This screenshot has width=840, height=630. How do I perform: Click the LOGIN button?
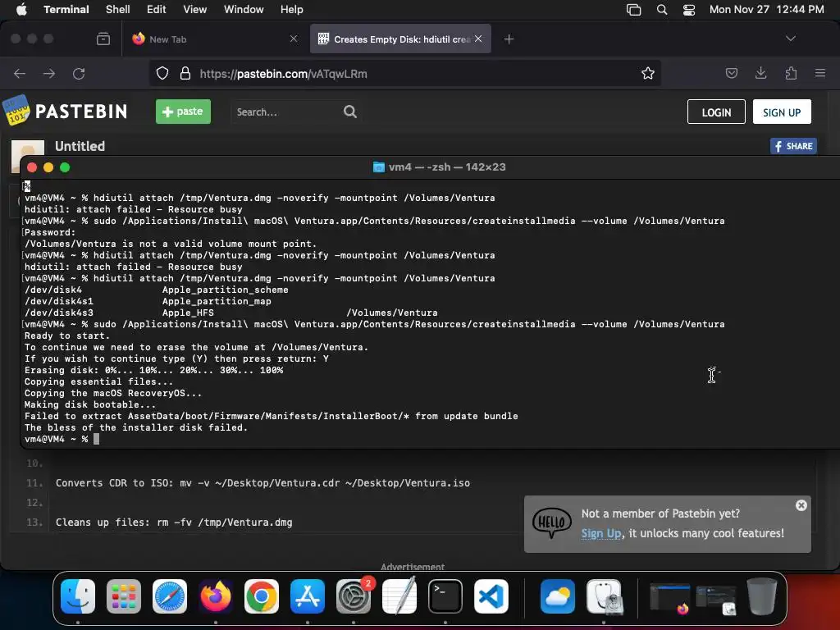click(716, 112)
